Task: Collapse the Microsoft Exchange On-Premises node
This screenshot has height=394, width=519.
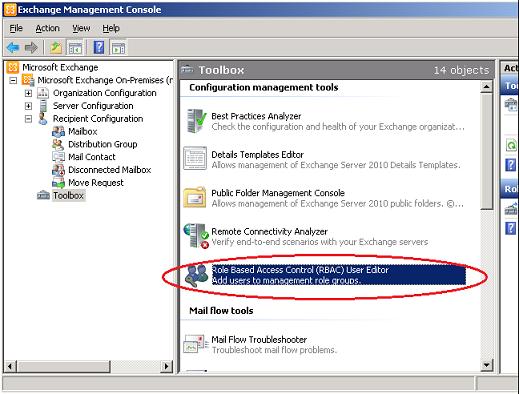Action: click(13, 80)
